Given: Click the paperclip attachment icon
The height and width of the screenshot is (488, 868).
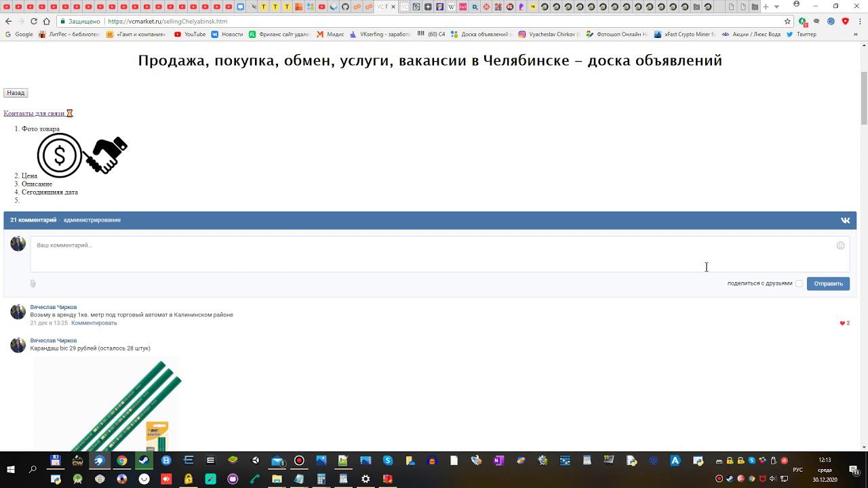Looking at the screenshot, I should click(33, 283).
